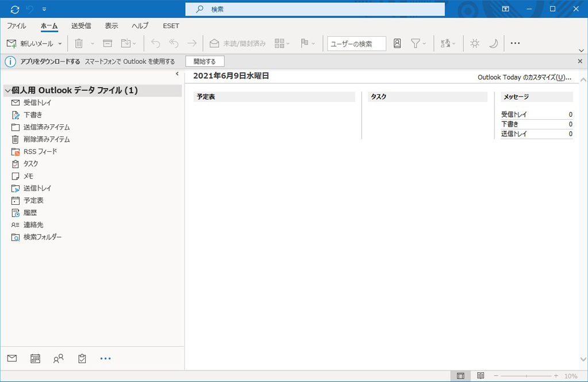
Task: Open the Filter Email funnel dropdown
Action: (418, 44)
